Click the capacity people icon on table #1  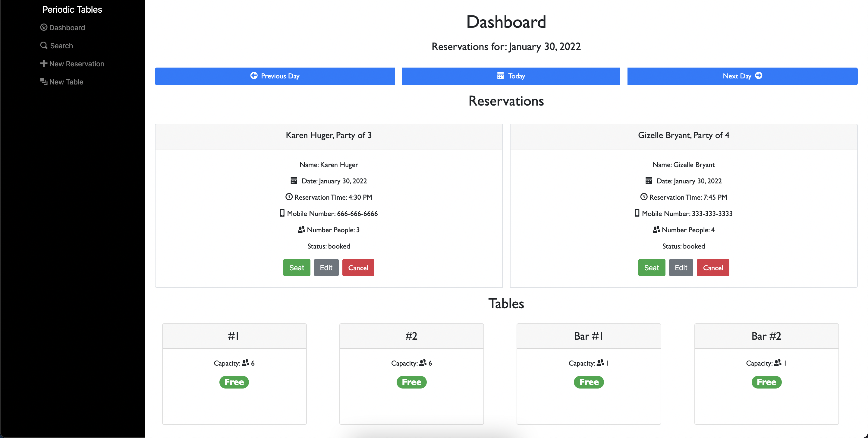(x=245, y=363)
